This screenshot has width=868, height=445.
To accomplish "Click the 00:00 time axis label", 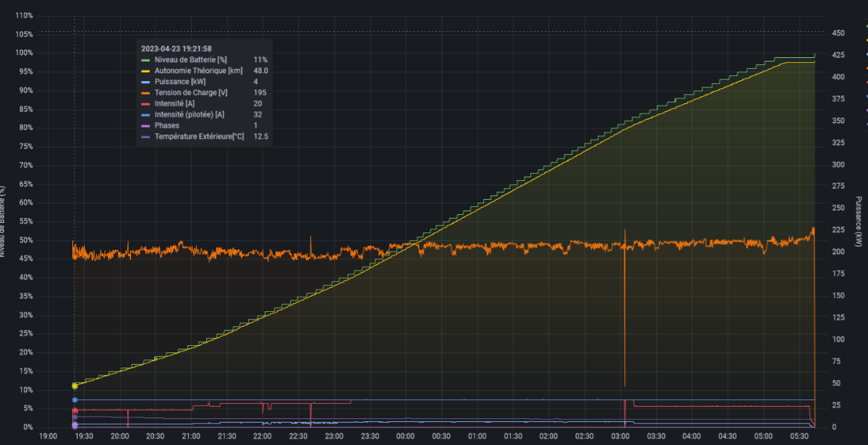I will tap(405, 436).
